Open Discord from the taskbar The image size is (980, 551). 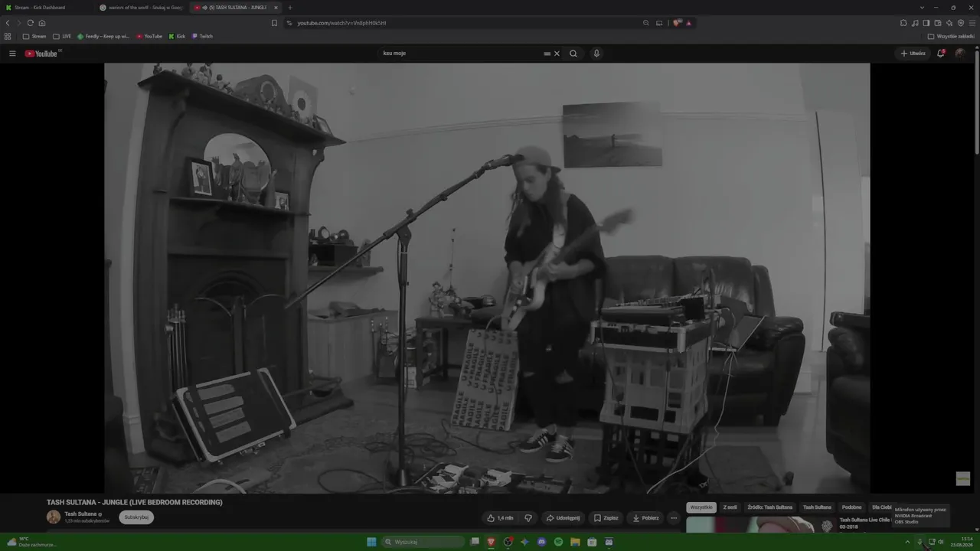click(541, 542)
